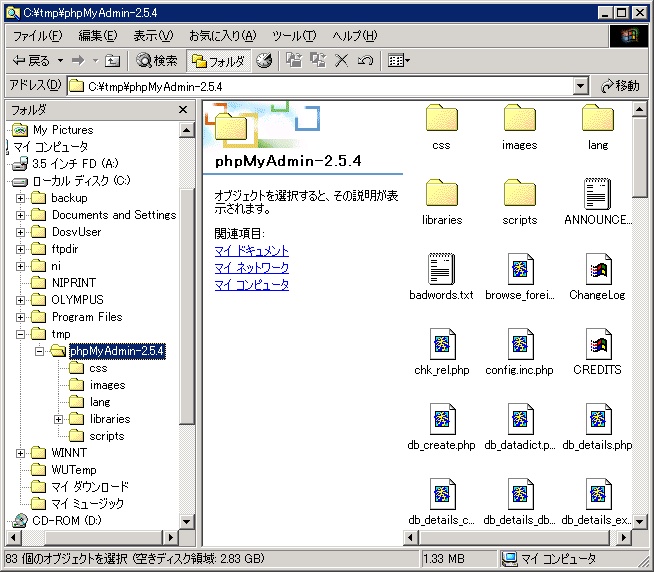Click the 移動 go button
Viewport: 654px width, 572px height.
click(x=620, y=86)
